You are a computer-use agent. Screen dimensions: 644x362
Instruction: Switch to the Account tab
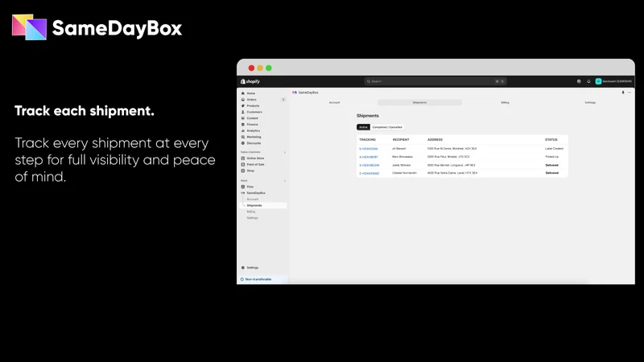point(334,102)
